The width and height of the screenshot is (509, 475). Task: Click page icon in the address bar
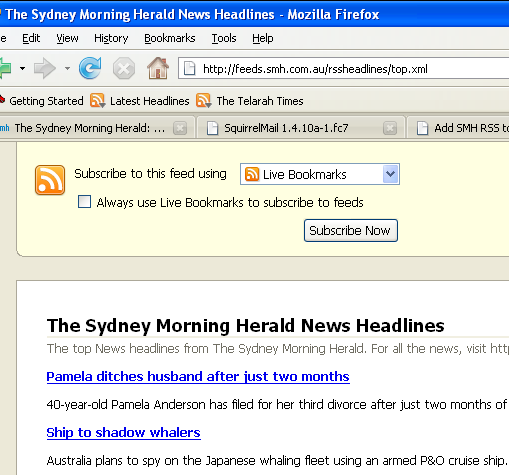(x=190, y=68)
